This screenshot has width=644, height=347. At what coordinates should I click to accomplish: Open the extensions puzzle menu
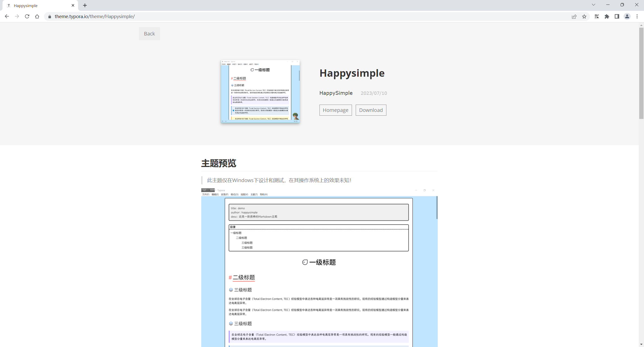(607, 16)
